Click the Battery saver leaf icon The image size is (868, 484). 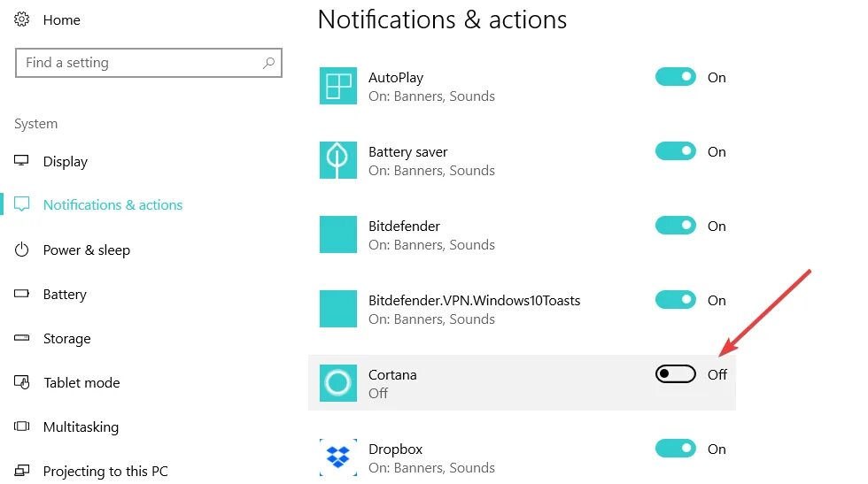click(338, 160)
